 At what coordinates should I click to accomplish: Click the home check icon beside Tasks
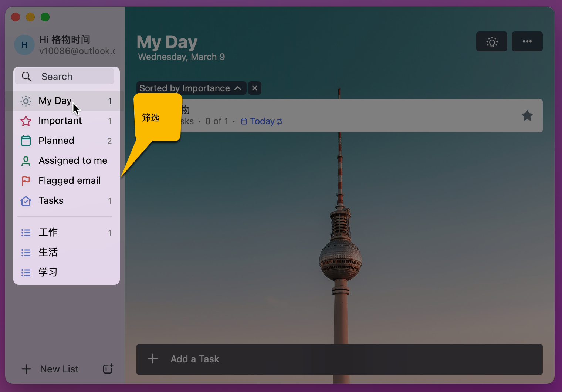(26, 201)
